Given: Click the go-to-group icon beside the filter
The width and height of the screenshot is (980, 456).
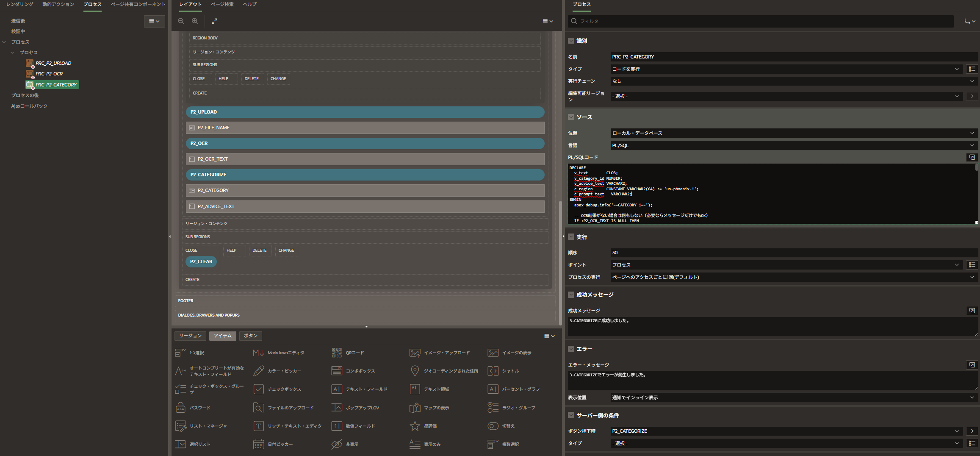Looking at the screenshot, I should [969, 21].
